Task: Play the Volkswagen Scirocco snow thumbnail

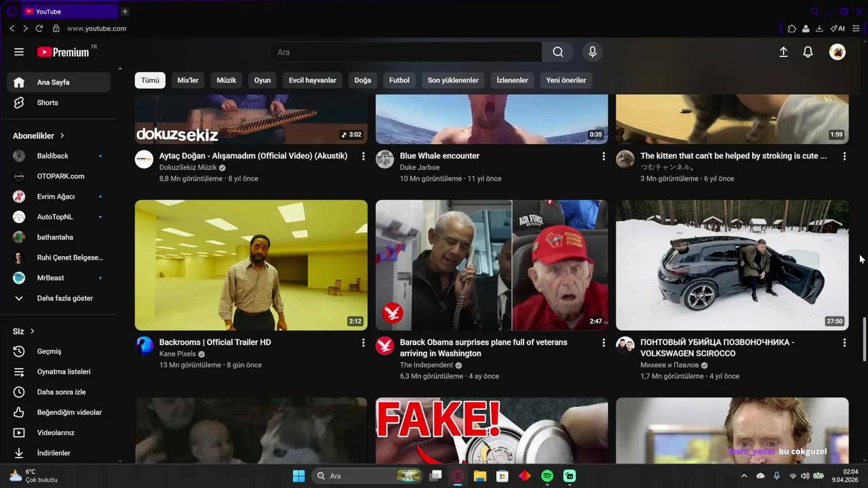Action: [732, 265]
